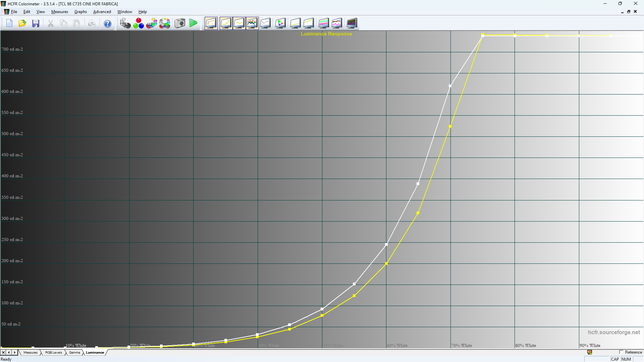This screenshot has height=362, width=644.
Task: Measure gray scale using gray balls icon
Action: pyautogui.click(x=125, y=23)
